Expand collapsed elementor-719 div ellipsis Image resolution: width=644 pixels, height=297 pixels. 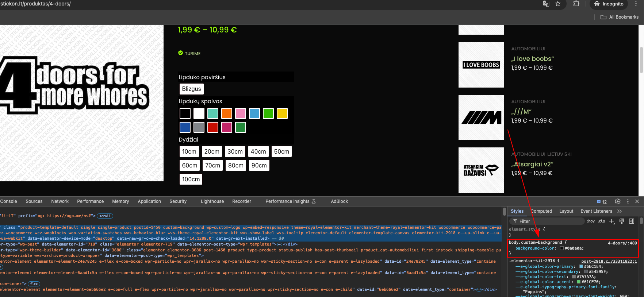pyautogui.click(x=280, y=244)
